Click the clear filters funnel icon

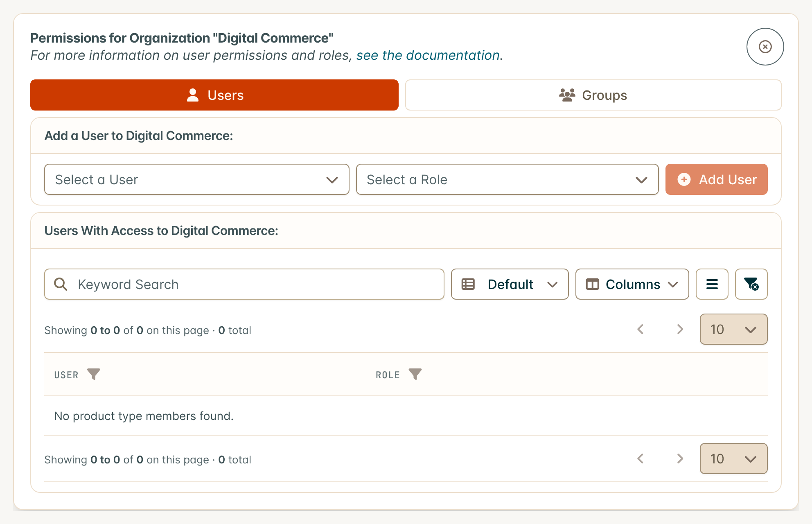751,284
